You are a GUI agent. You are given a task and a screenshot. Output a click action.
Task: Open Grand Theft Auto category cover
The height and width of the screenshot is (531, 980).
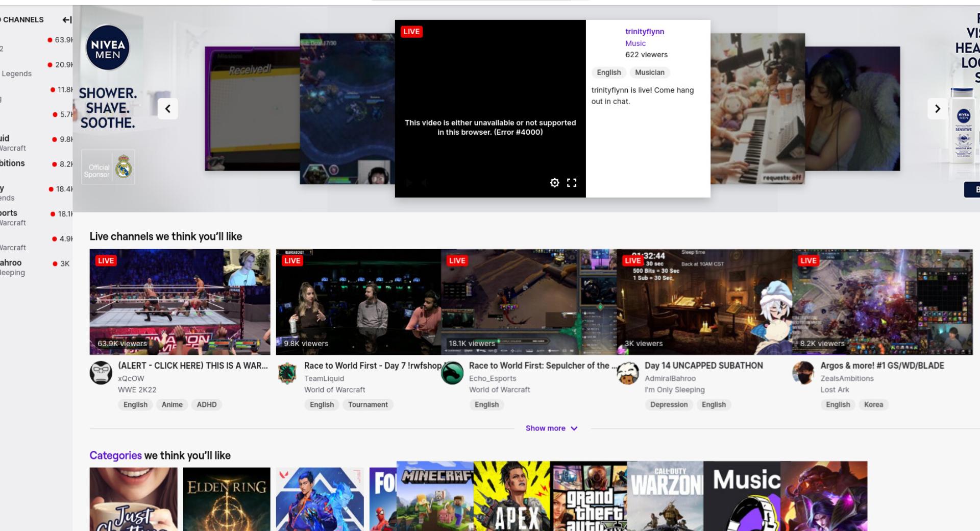(589, 496)
